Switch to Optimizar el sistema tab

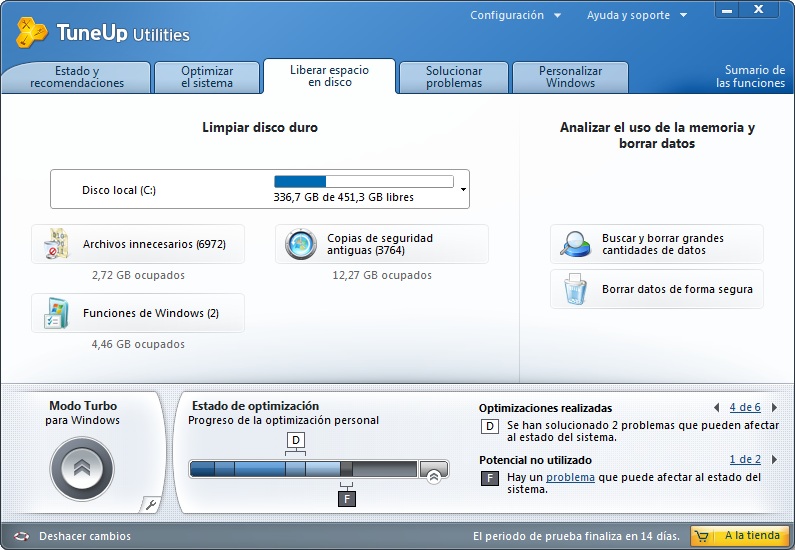(207, 77)
